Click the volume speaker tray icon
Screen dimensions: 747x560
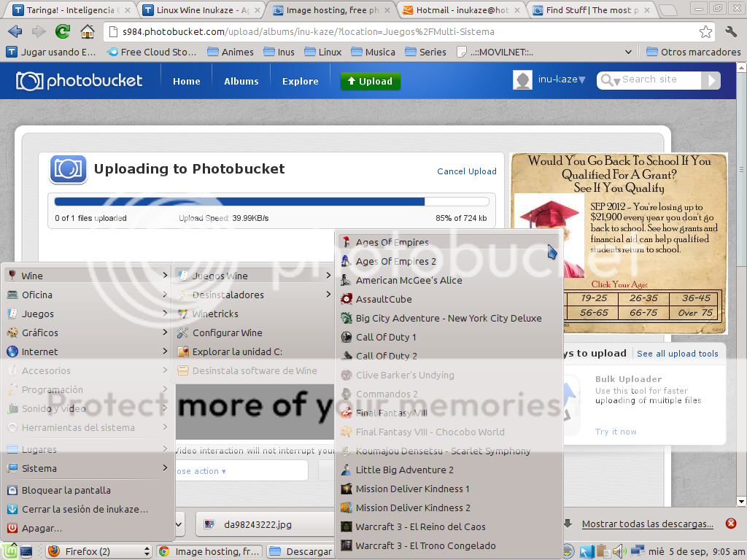coord(619,551)
